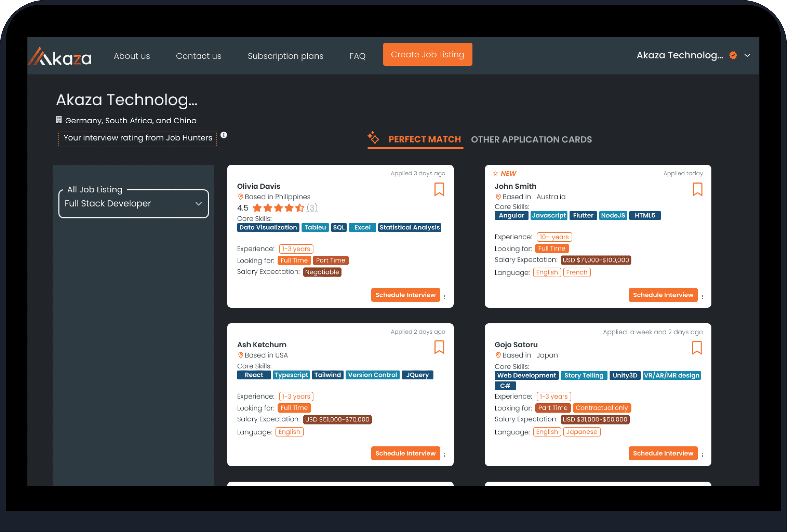This screenshot has width=787, height=532.
Task: Bookmark Olivia Davis's application card
Action: [439, 189]
